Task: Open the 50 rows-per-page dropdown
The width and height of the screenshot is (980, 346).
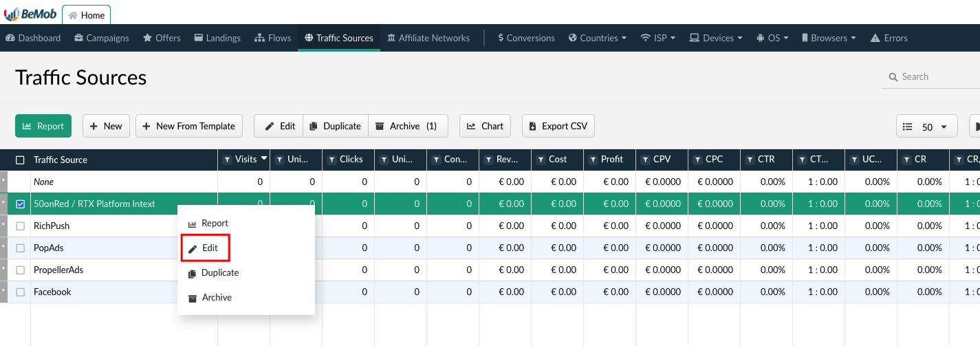Action: [927, 127]
